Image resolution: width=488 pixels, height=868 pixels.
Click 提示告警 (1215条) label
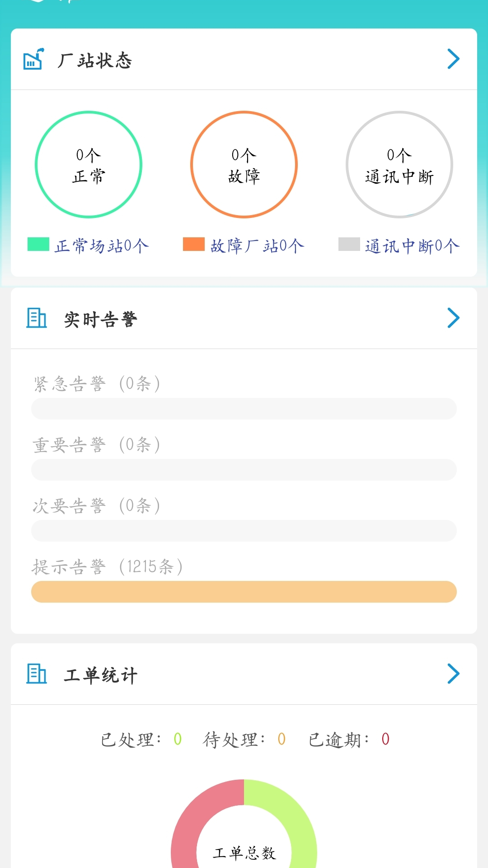point(107,567)
